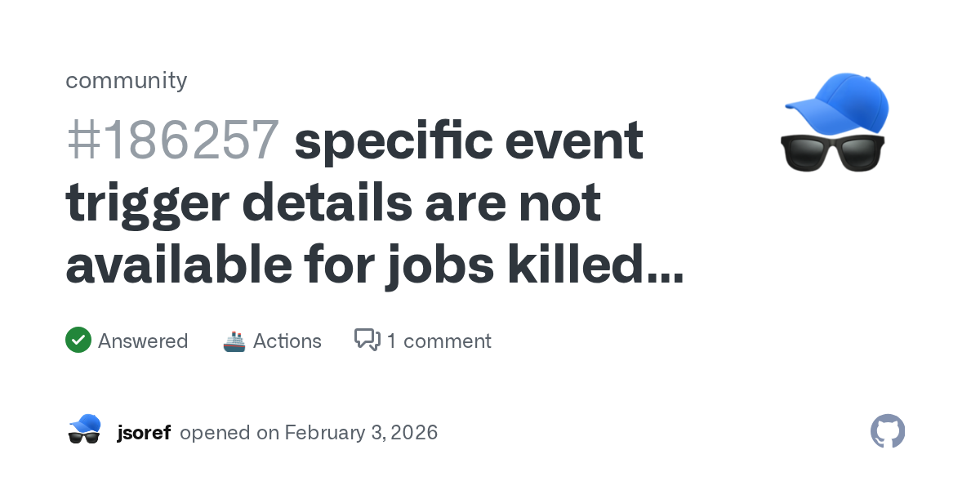Viewport: 980px width, 490px height.
Task: Open the jsoref username link
Action: pyautogui.click(x=144, y=432)
